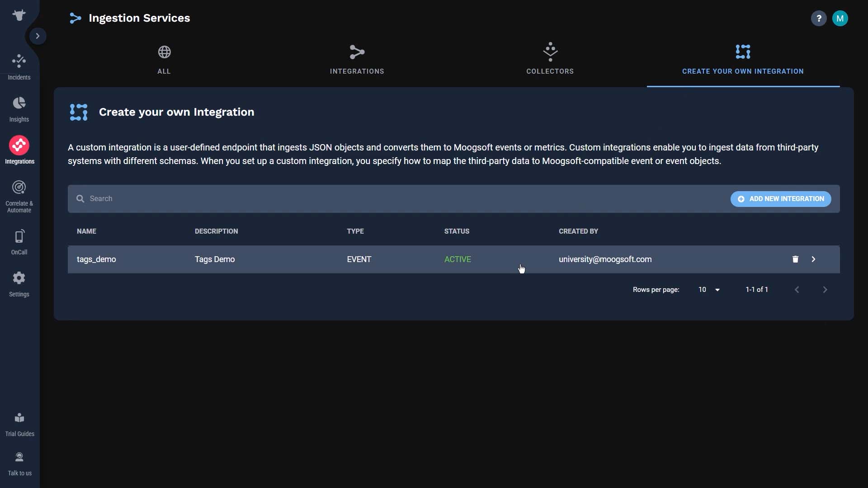The width and height of the screenshot is (868, 488).
Task: Click the ACTIVE status of tags_demo
Action: point(458,259)
